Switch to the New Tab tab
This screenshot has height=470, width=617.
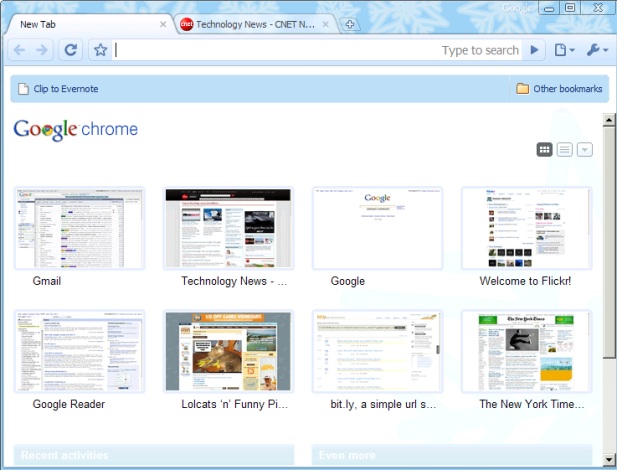91,24
